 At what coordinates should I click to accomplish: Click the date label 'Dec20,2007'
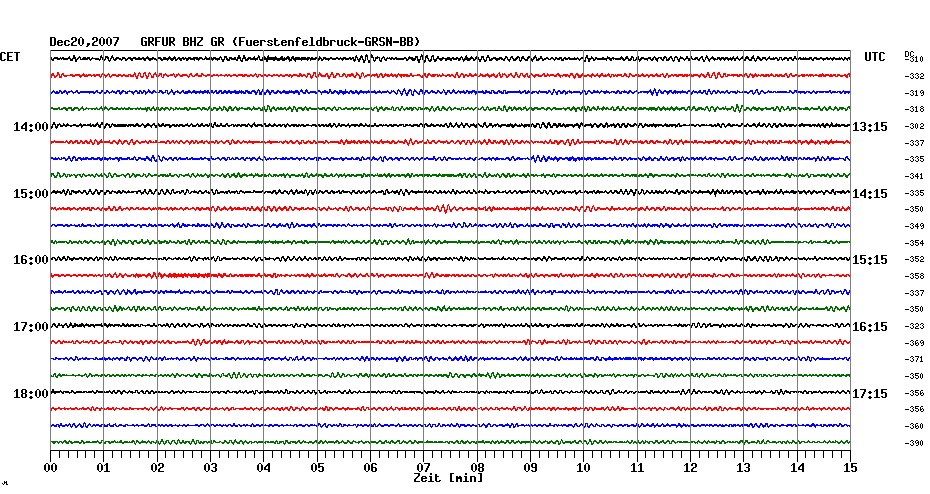(84, 42)
